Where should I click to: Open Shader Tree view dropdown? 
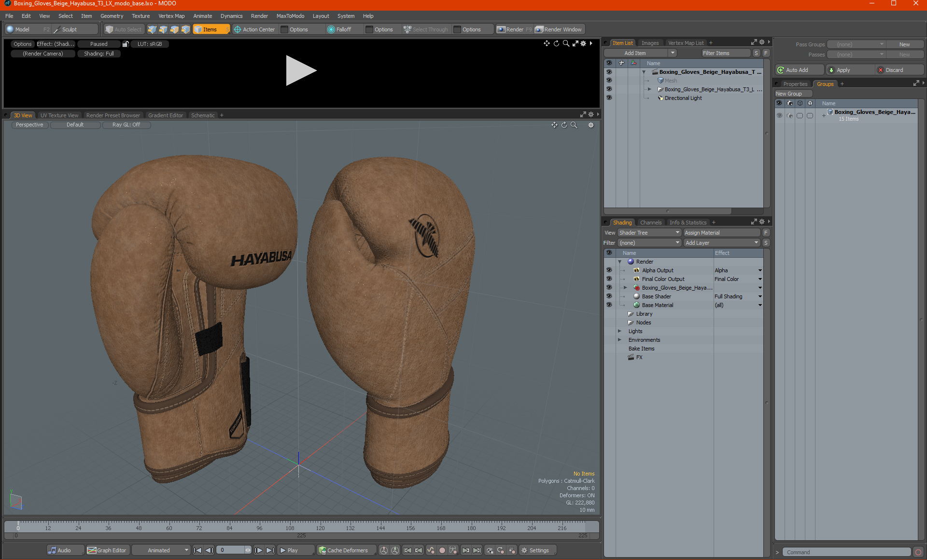649,233
